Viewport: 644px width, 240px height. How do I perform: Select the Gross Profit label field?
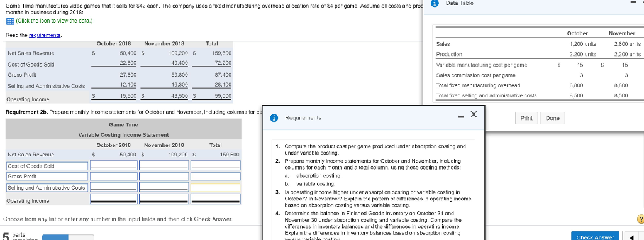[x=47, y=177]
